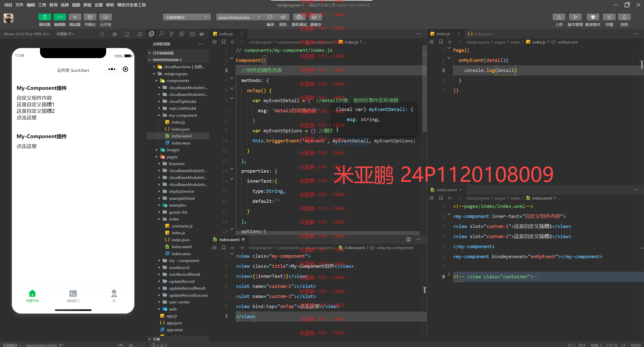Open app.json in the file tree
The image size is (644, 347).
(174, 323)
